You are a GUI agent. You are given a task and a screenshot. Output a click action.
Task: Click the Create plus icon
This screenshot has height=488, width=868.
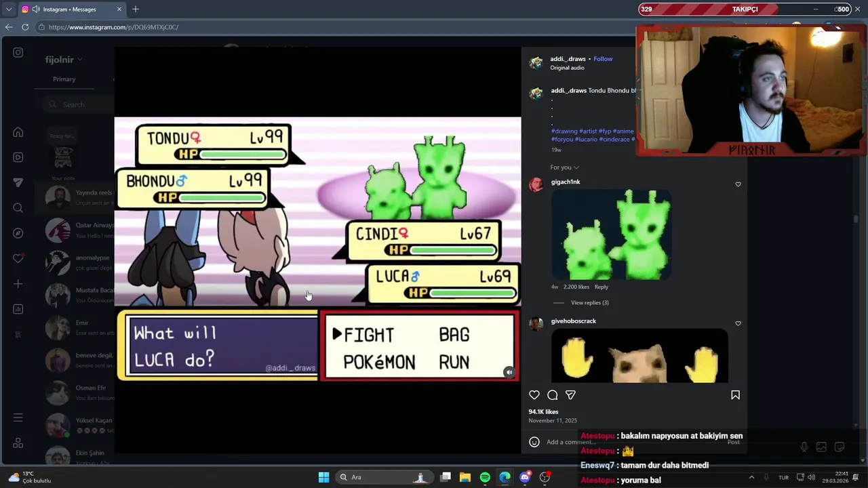tap(18, 284)
